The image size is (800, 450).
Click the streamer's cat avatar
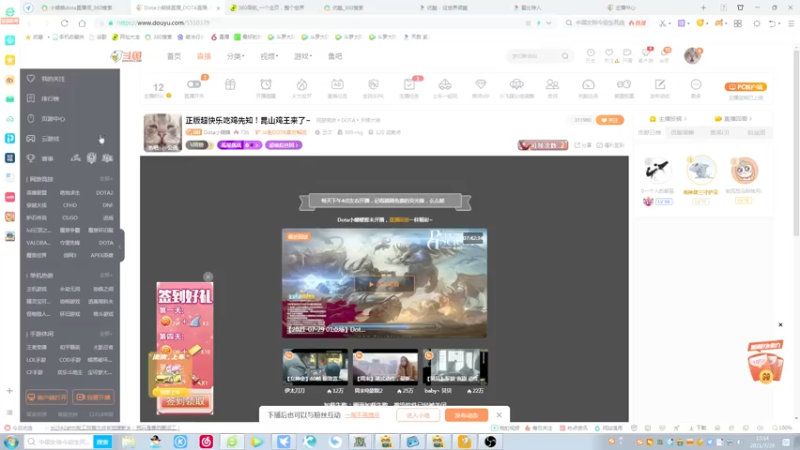pyautogui.click(x=162, y=133)
